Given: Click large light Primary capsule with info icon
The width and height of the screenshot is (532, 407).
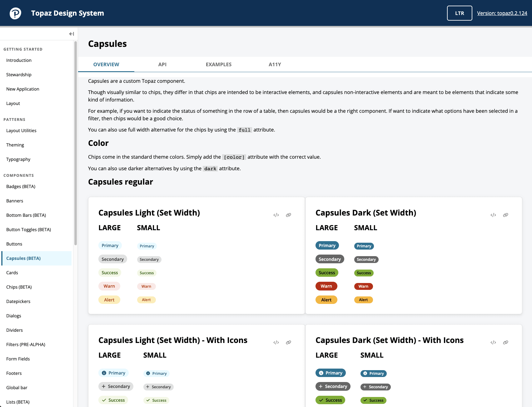Looking at the screenshot, I should (x=113, y=373).
